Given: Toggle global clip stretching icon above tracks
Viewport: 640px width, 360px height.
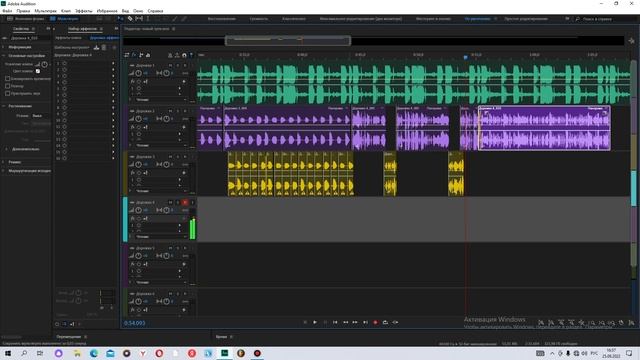Looking at the screenshot, I should (177, 55).
